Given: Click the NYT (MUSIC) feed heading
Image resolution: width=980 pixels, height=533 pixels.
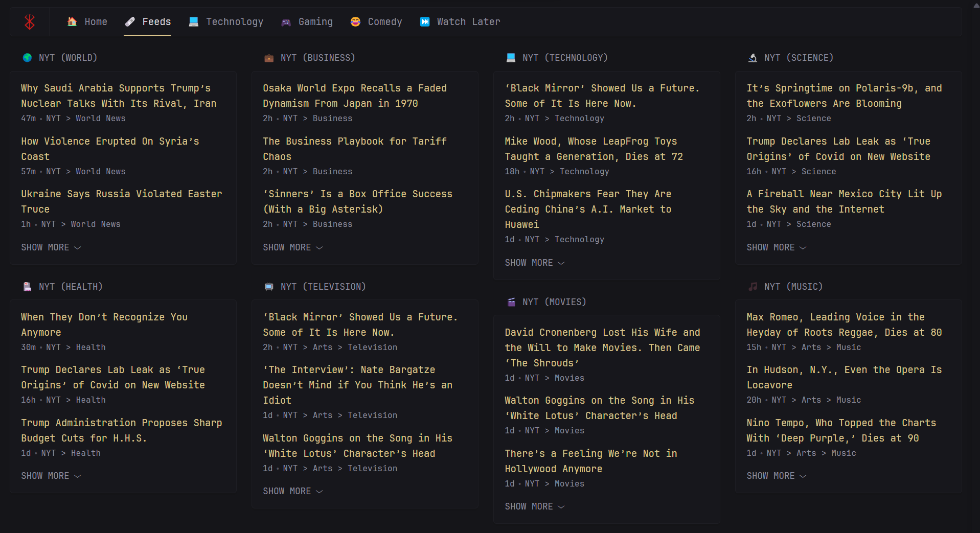Looking at the screenshot, I should click(793, 287).
